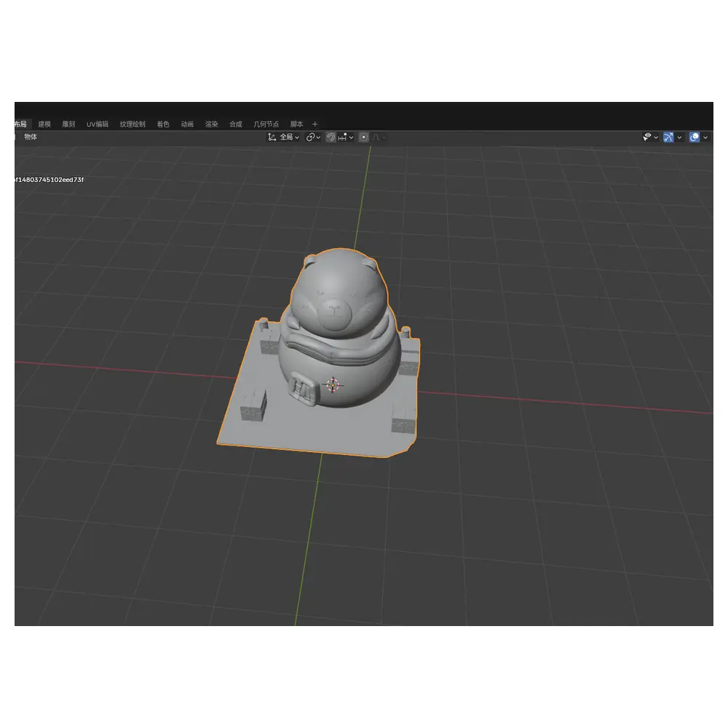Expand the overlay settings arrow

click(705, 138)
